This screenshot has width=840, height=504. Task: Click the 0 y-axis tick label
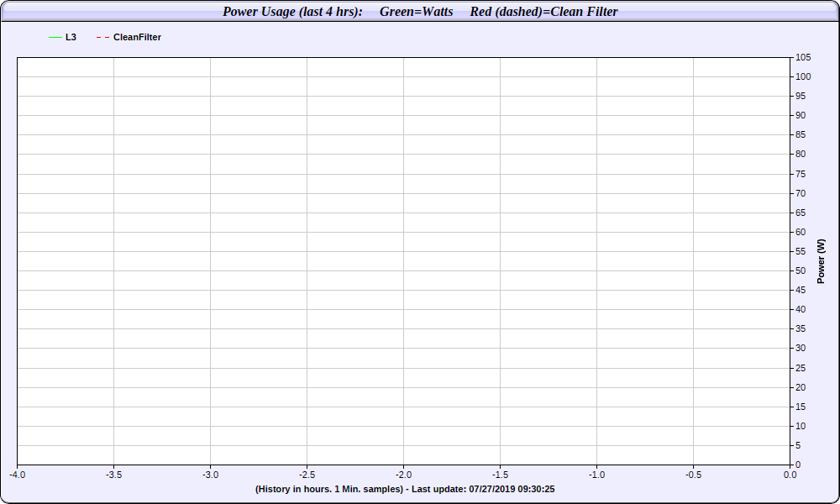click(798, 465)
